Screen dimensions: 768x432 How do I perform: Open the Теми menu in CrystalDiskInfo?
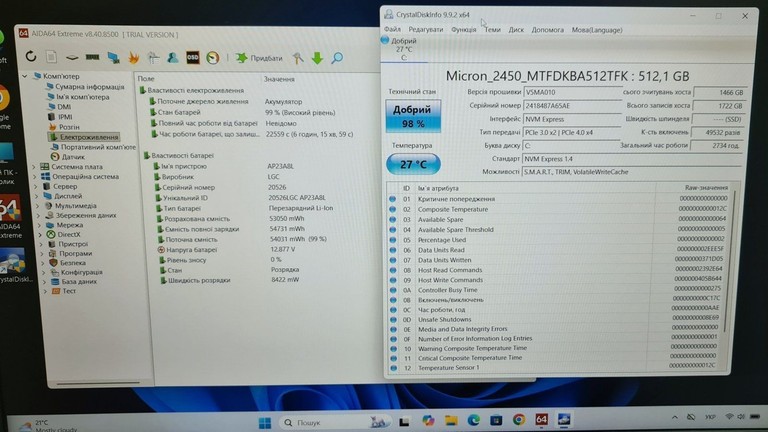(492, 29)
